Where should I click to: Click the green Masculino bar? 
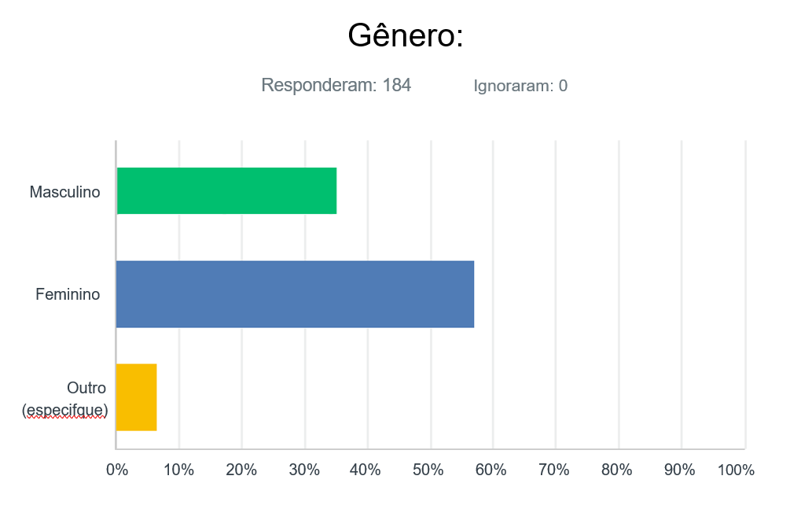226,190
